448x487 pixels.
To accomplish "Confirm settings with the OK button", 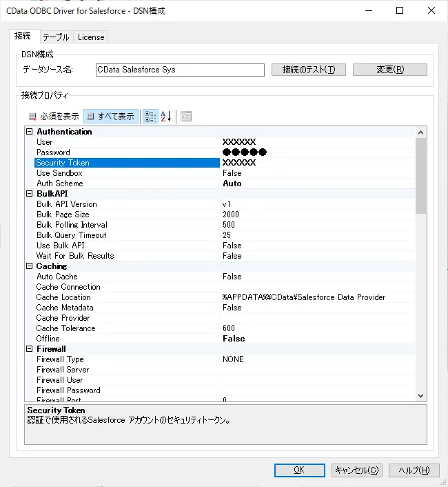I will click(299, 470).
